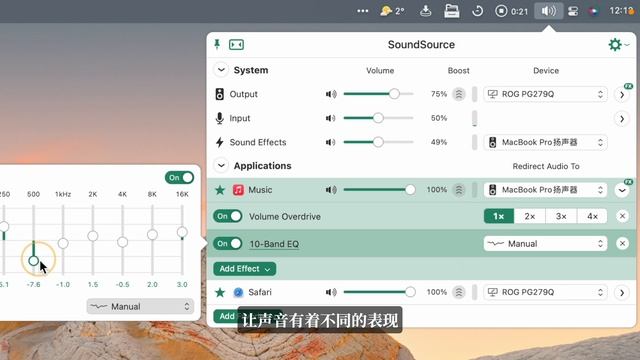The image size is (640, 360).
Task: Click the Output speaker device icon
Action: [220, 94]
